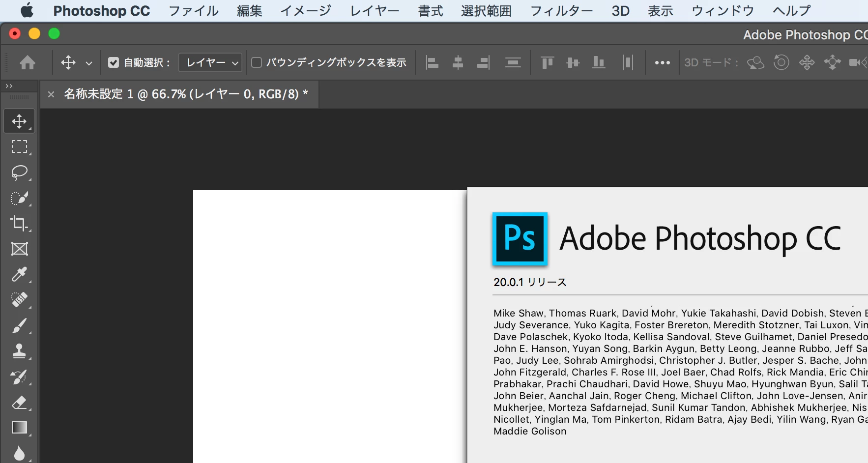Click Align Left Edges icon
The height and width of the screenshot is (463, 868).
[432, 62]
